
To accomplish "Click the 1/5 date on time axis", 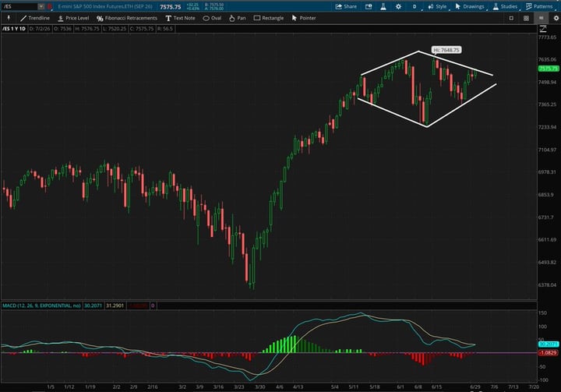I will click(51, 387).
